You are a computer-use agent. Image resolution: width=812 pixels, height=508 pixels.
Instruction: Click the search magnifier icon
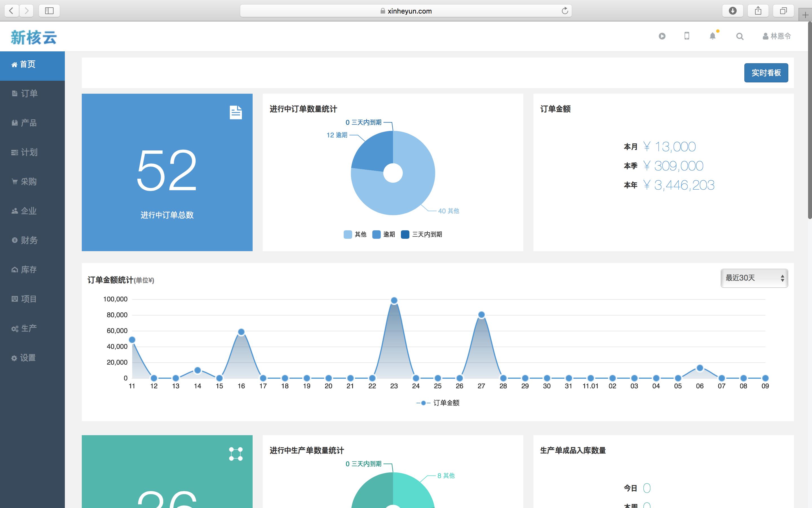740,36
